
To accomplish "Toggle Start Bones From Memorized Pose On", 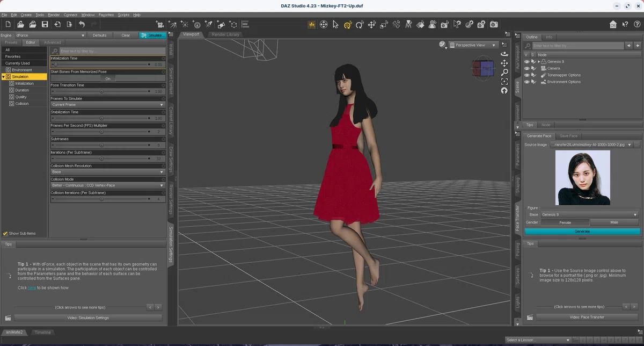I will 108,78.
